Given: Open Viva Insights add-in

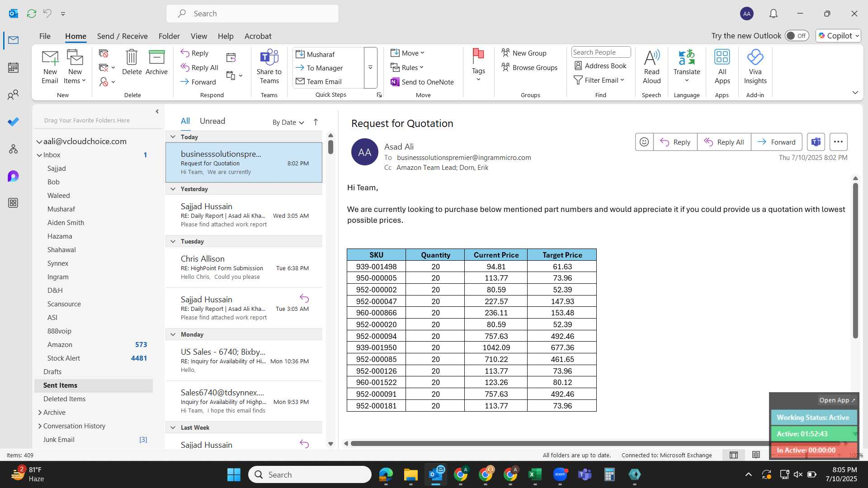Looking at the screenshot, I should point(755,67).
